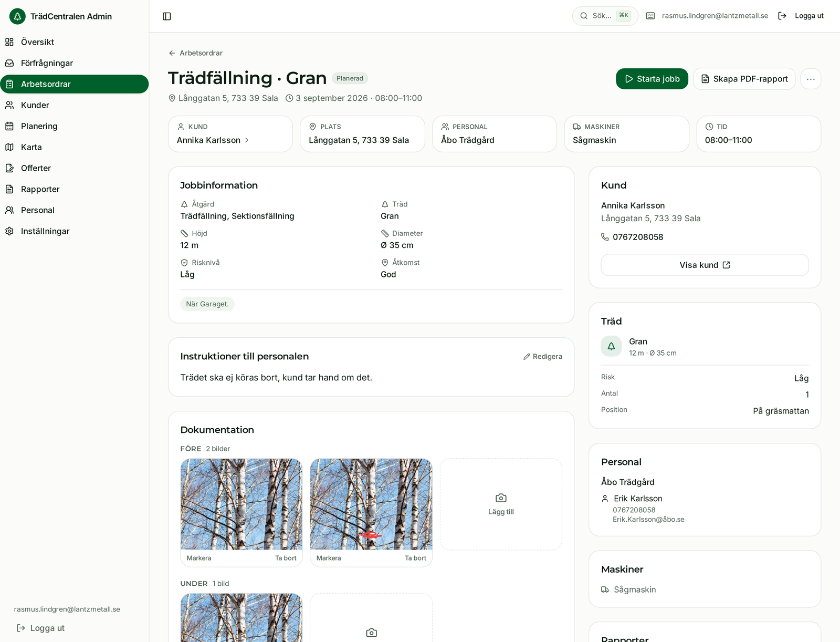Screen dimensions: 840x642
Task: Click the green tree icon beside Gran
Action: click(x=612, y=346)
